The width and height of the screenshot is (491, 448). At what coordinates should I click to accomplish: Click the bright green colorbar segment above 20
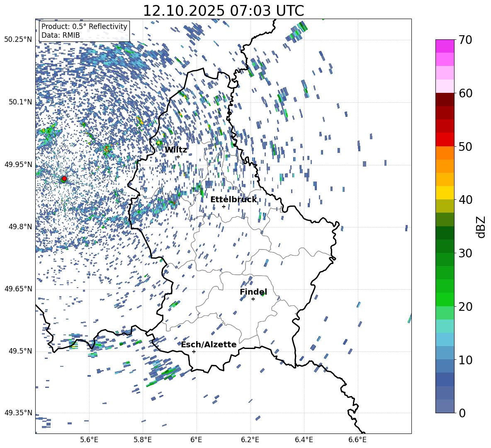(445, 300)
